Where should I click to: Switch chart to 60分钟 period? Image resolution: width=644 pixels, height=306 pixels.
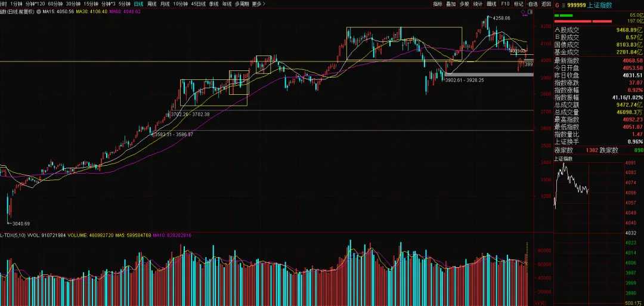coord(55,4)
